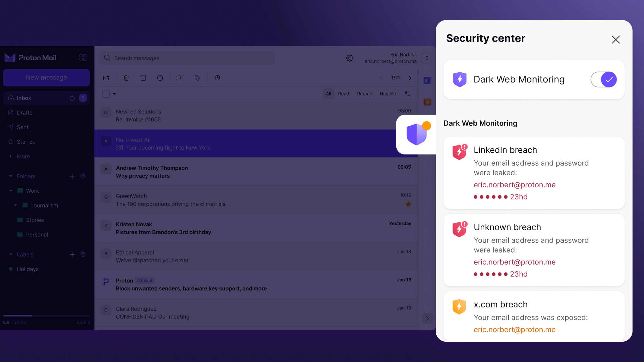The width and height of the screenshot is (644, 362).
Task: Open the NewTec Solutions invoice email
Action: click(x=256, y=116)
